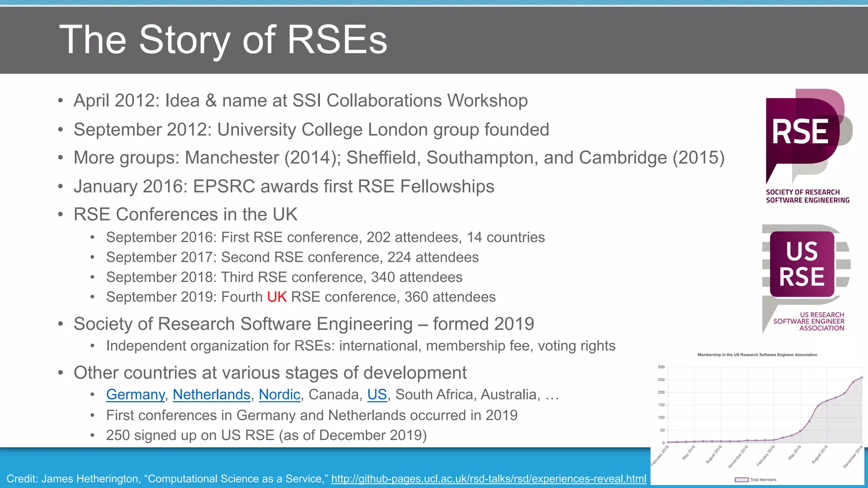Click the Credit: James Hetherington text
Image resolution: width=868 pixels, height=488 pixels.
click(168, 479)
